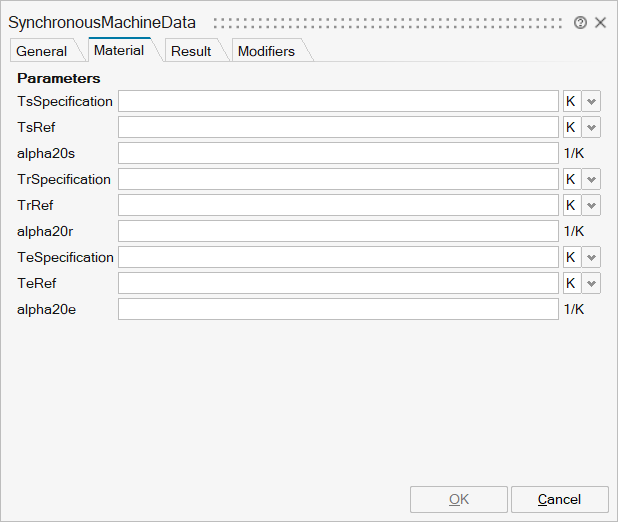Click the OK button

[459, 499]
